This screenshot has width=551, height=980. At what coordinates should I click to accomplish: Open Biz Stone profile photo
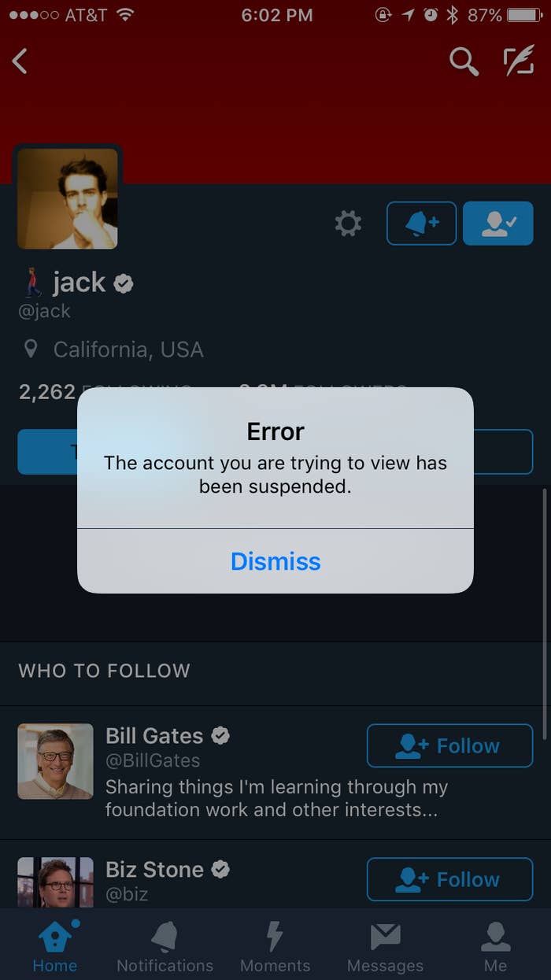point(55,882)
